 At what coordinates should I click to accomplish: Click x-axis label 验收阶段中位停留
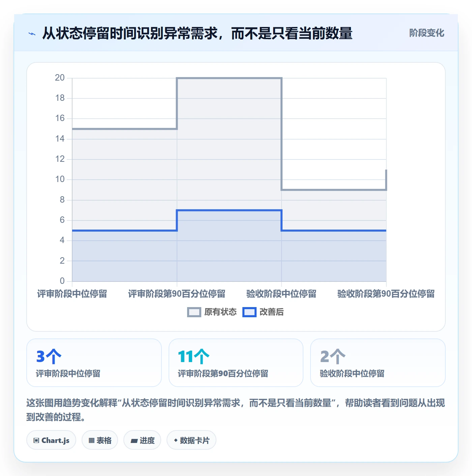(282, 294)
